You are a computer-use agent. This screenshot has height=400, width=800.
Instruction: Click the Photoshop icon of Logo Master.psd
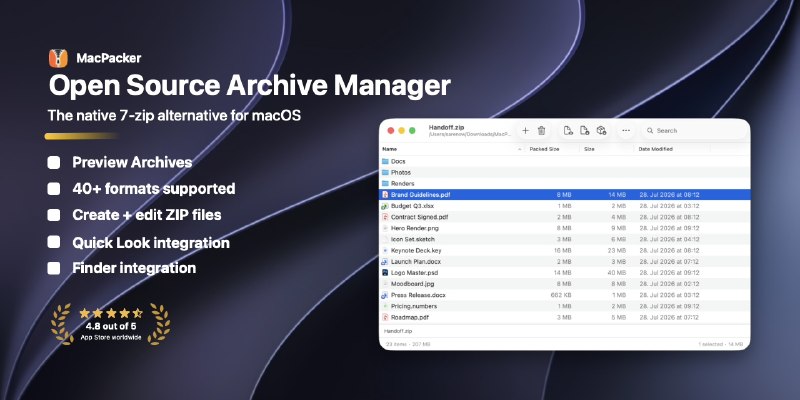[385, 273]
